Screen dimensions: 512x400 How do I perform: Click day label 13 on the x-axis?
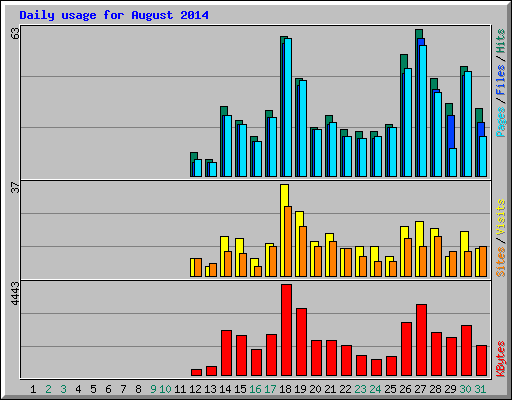coord(210,389)
